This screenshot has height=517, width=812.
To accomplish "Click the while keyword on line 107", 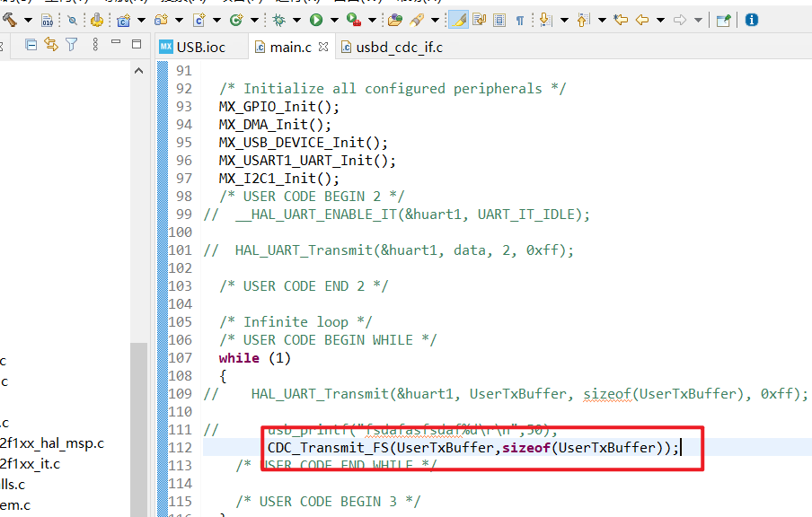I will click(239, 358).
